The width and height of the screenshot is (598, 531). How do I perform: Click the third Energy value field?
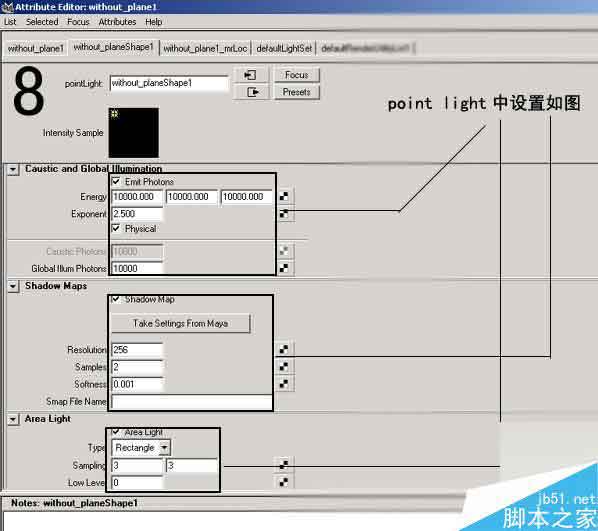pos(246,196)
